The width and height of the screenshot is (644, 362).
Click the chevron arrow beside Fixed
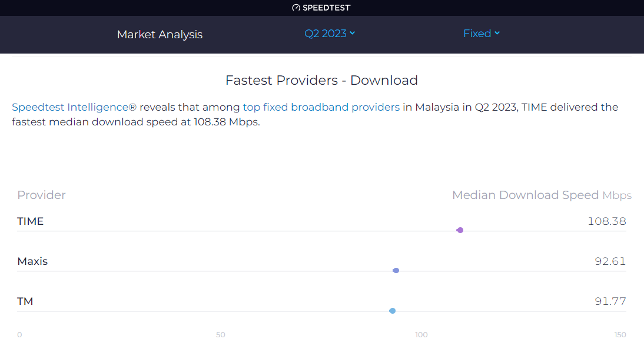[497, 33]
